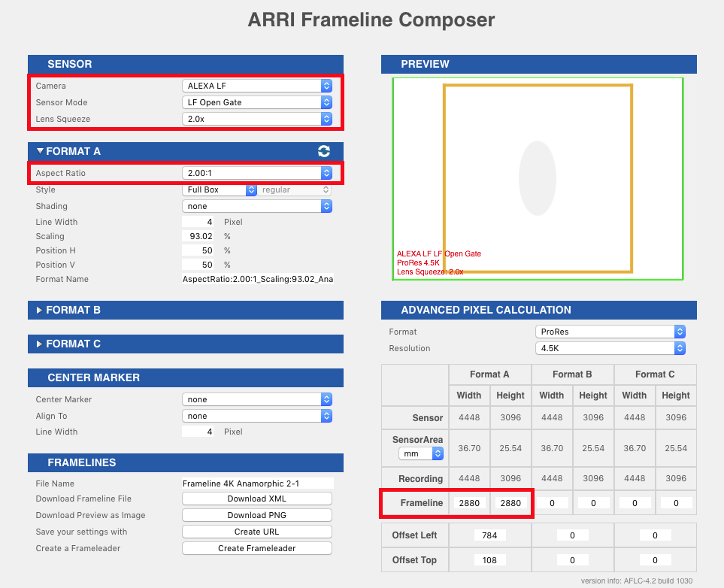724x588 pixels.
Task: Click the frameline preview image
Action: pyautogui.click(x=538, y=179)
